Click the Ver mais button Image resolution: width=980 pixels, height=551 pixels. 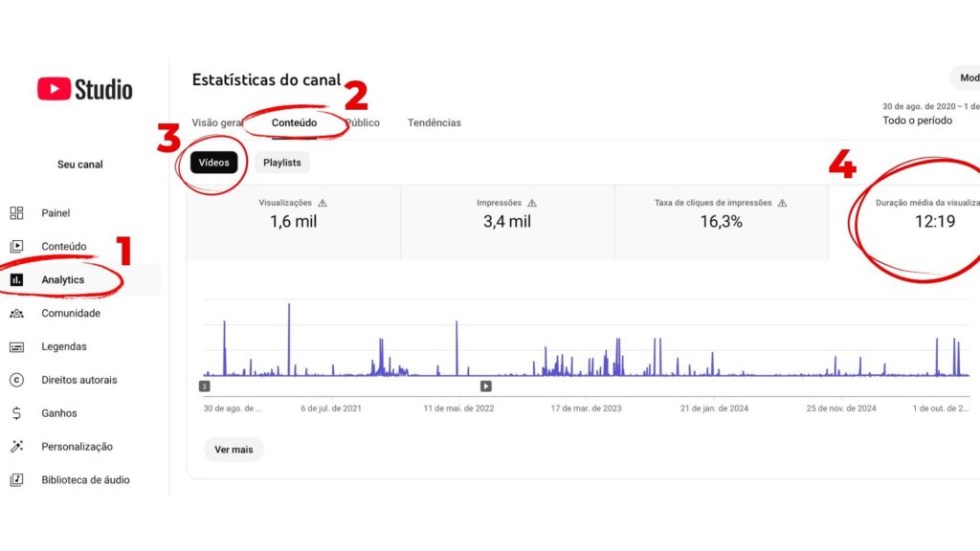234,450
